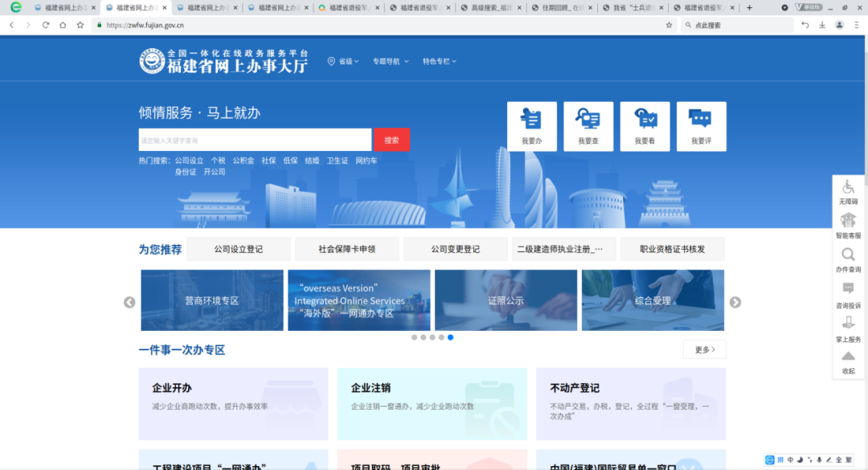
Task: Click 更多 link in 一件事一次办专区
Action: [x=704, y=349]
